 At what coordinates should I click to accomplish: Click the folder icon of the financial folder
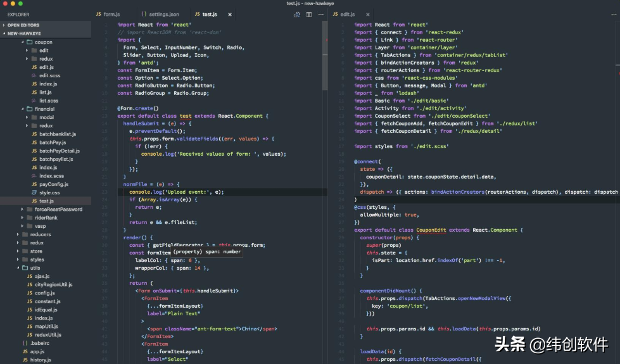(x=29, y=109)
